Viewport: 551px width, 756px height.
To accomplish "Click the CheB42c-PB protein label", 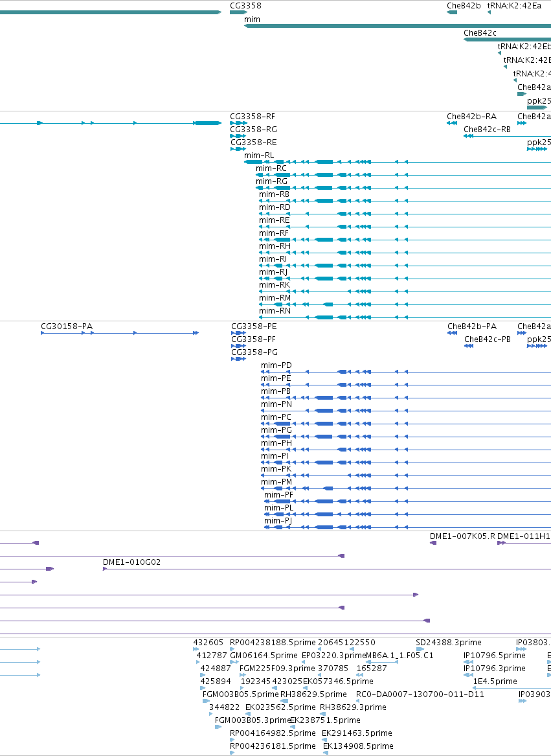I will [x=488, y=340].
